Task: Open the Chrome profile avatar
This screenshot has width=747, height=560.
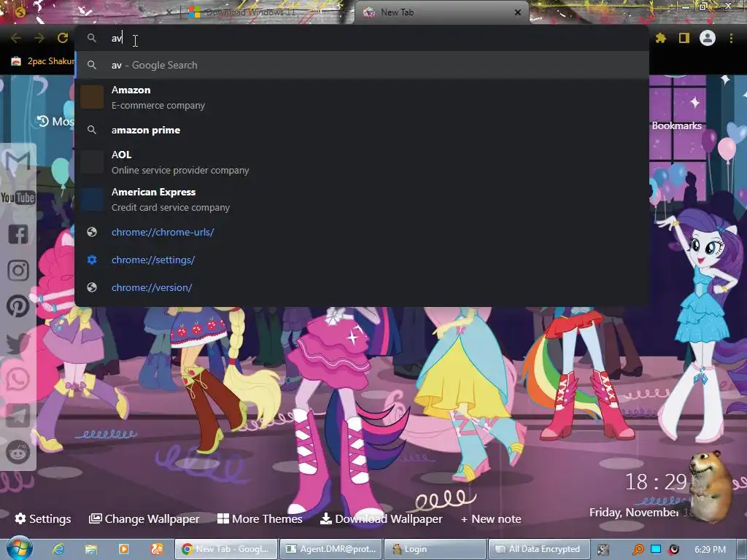Action: 708,38
